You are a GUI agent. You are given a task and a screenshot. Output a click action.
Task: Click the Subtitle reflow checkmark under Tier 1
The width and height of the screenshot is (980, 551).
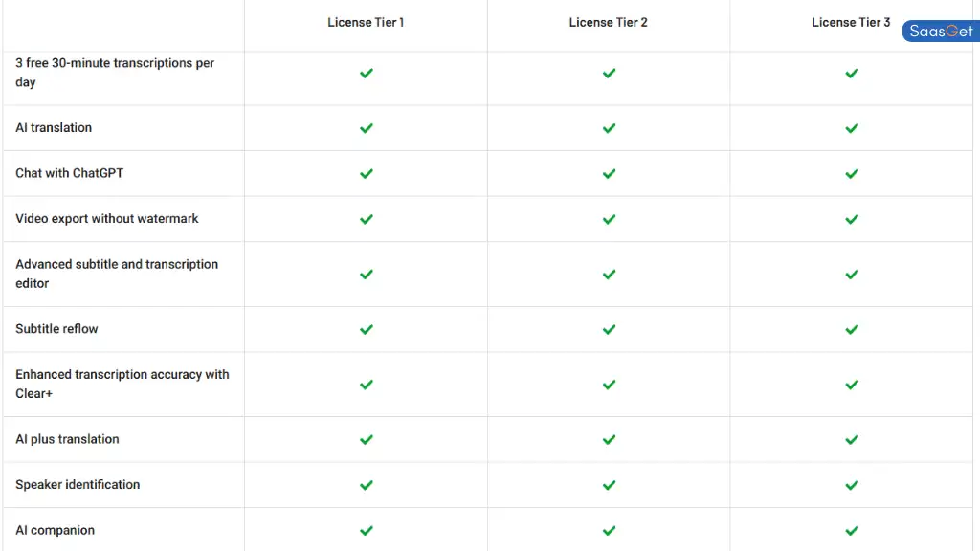[366, 329]
